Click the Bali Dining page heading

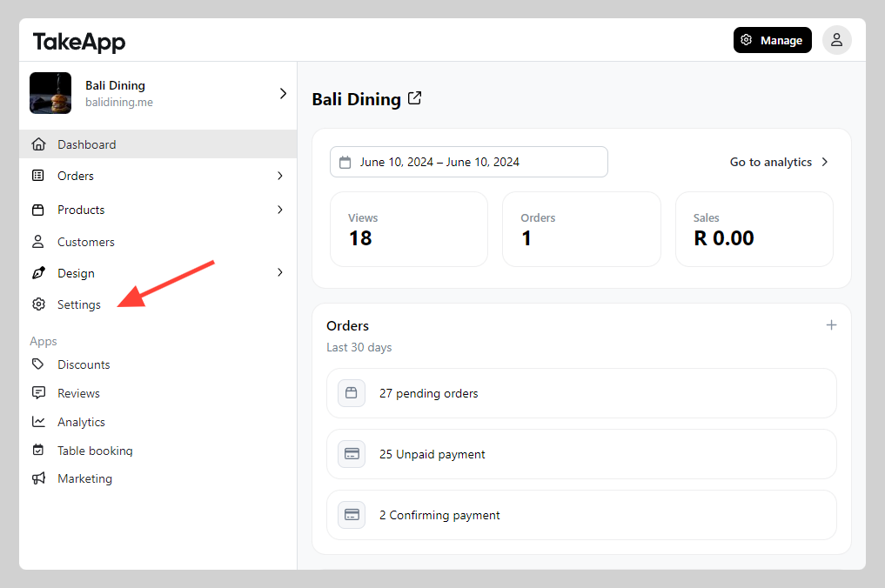point(356,99)
